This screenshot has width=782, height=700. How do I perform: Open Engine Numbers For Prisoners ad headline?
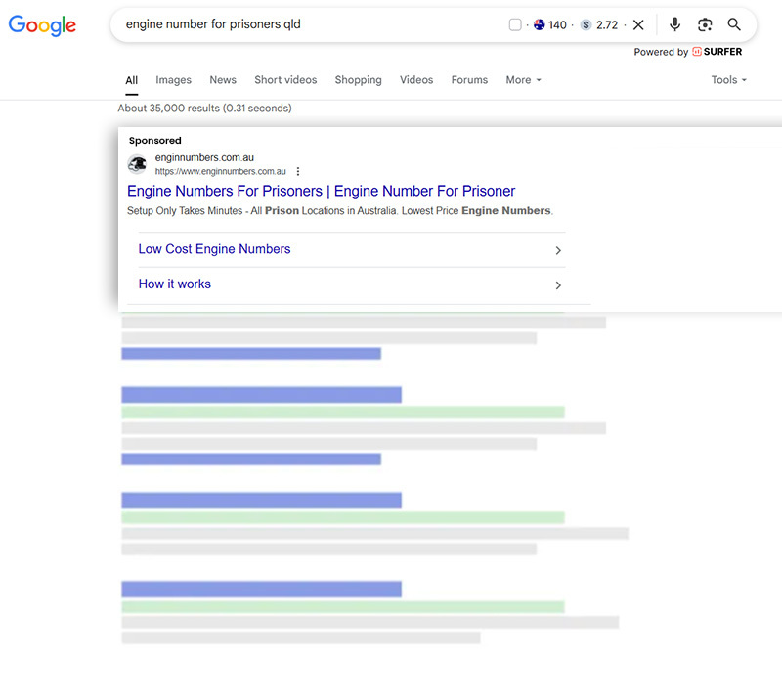(x=321, y=191)
